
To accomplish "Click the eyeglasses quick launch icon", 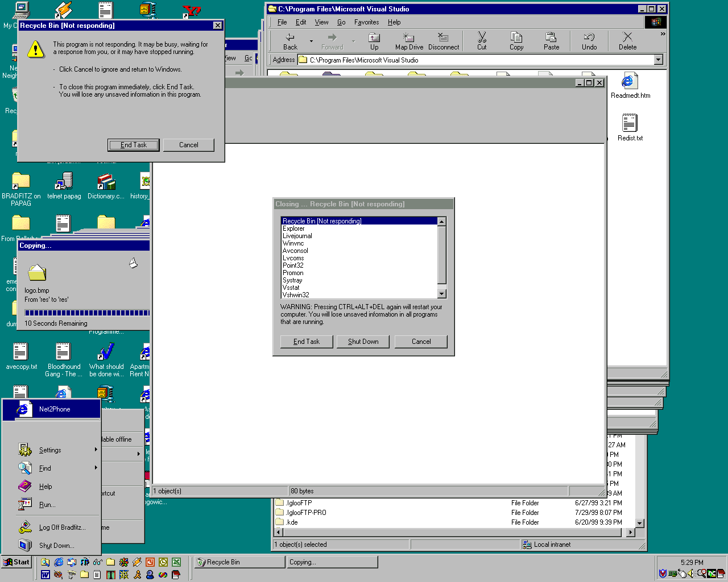I will click(98, 562).
